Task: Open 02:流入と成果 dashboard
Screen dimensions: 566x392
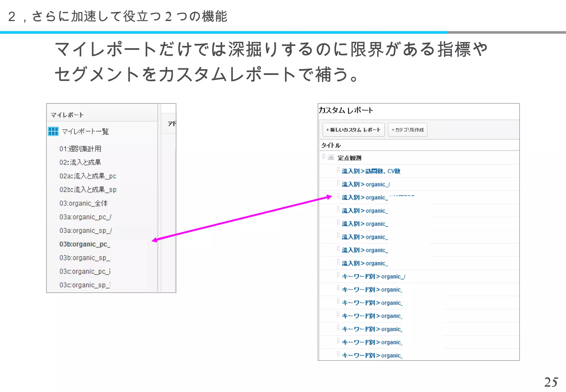Action: [80, 162]
